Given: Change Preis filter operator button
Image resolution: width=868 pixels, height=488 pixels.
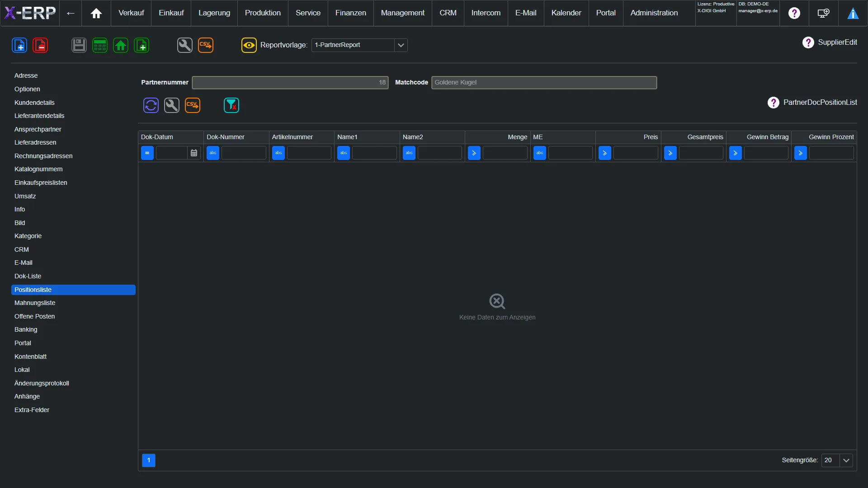Looking at the screenshot, I should 605,153.
